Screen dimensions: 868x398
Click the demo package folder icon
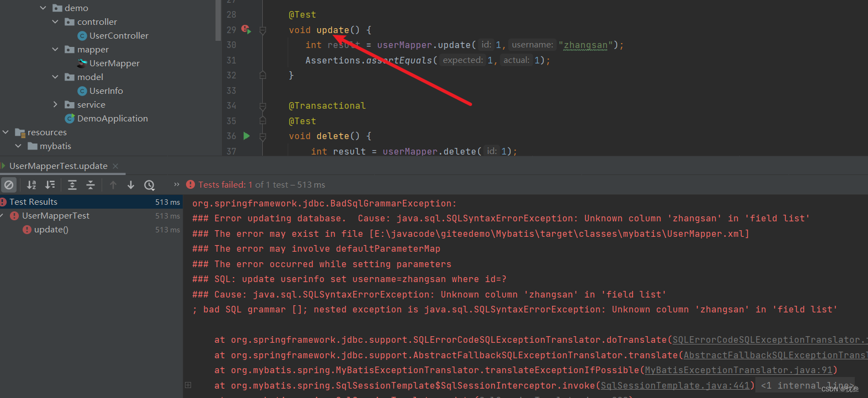point(57,8)
